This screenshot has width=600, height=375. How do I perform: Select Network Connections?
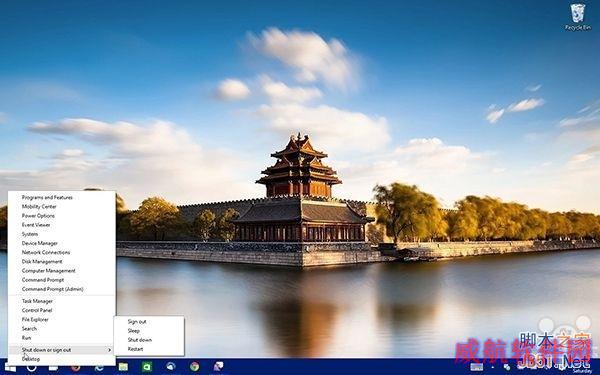46,253
